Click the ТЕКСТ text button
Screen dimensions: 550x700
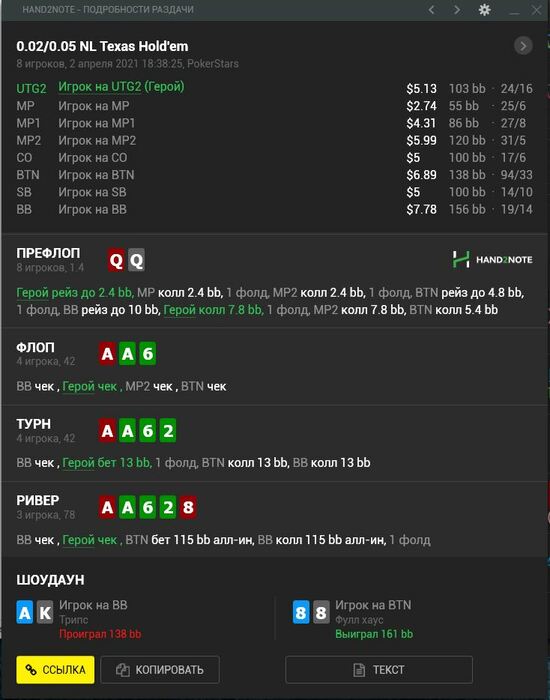[379, 670]
